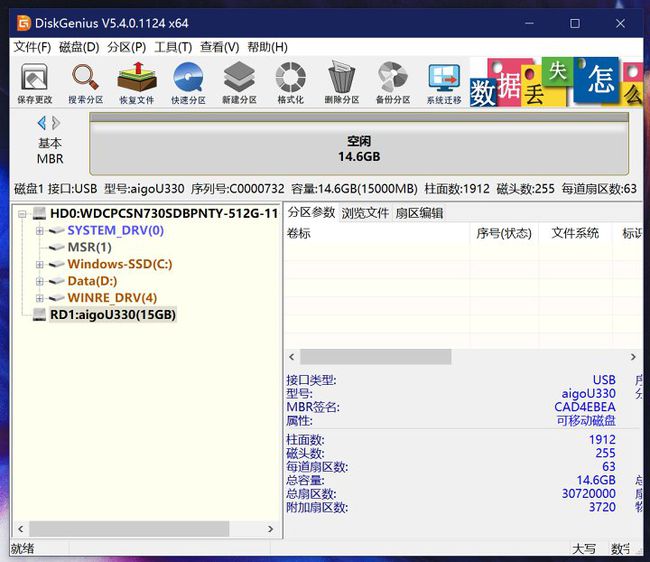Expand the WINRE_DRV(4) tree node
The height and width of the screenshot is (562, 650).
(x=39, y=298)
